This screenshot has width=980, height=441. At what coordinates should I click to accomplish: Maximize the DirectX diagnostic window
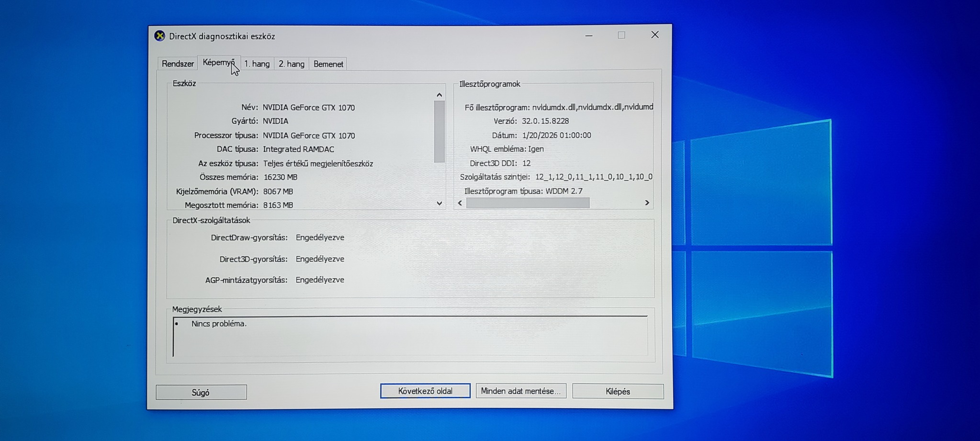[621, 35]
